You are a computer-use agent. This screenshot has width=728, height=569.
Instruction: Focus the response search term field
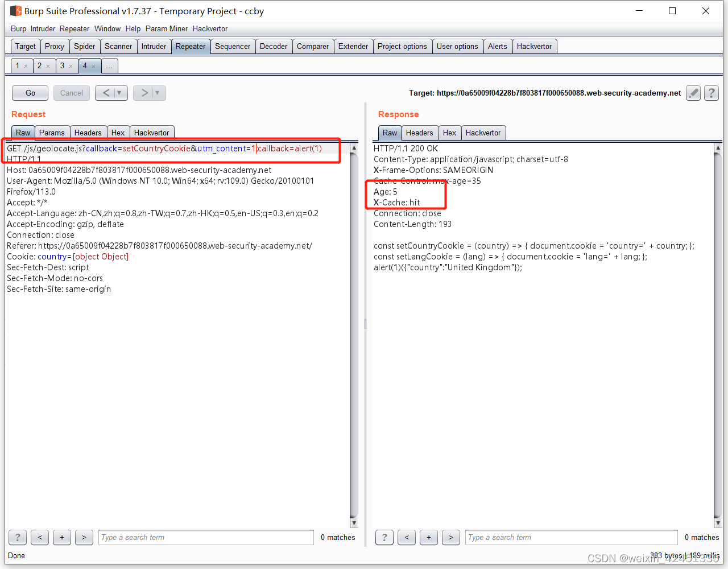(x=572, y=537)
